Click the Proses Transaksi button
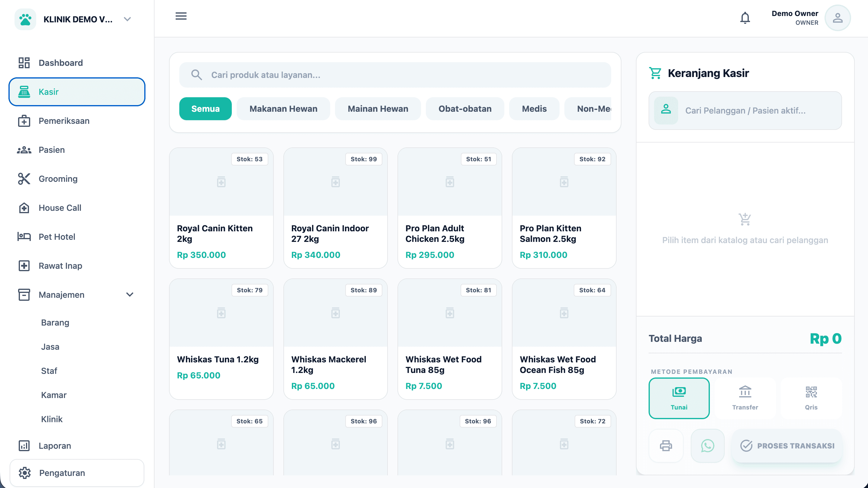This screenshot has height=488, width=868. (x=787, y=445)
